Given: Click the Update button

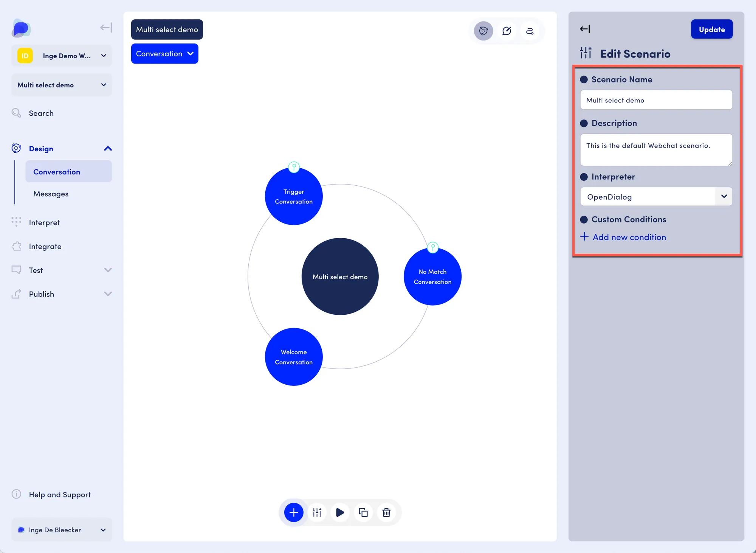Looking at the screenshot, I should [x=712, y=29].
